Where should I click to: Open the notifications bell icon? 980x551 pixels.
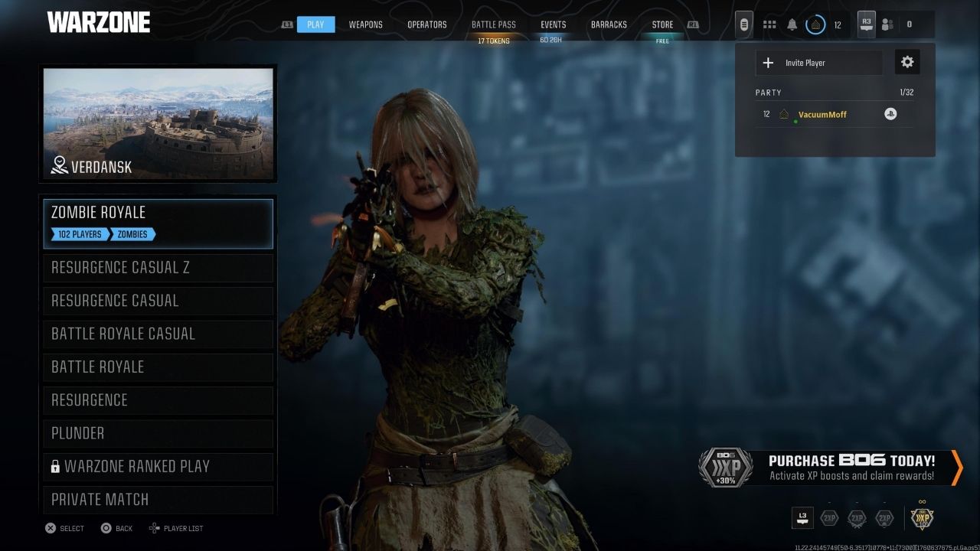(792, 24)
